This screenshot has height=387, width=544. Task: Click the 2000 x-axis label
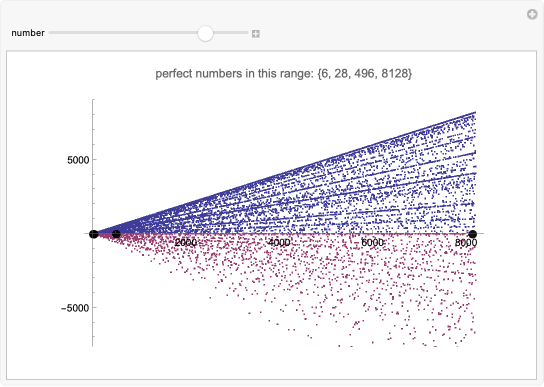pos(186,242)
